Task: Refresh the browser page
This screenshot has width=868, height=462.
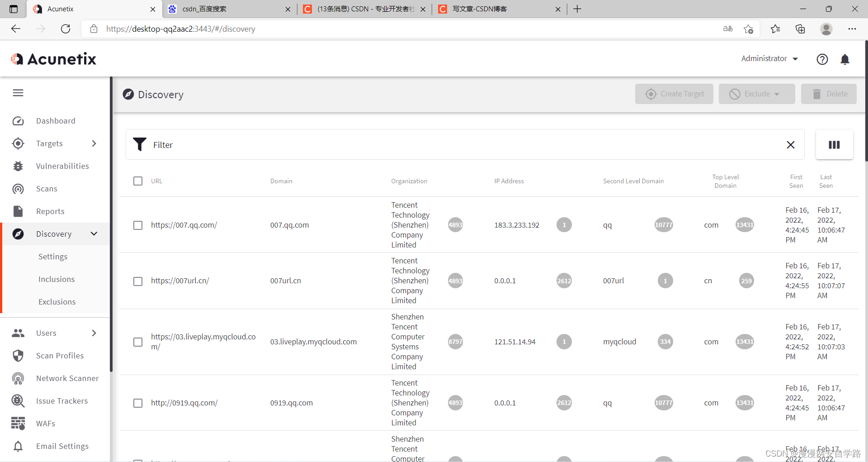Action: click(66, 29)
